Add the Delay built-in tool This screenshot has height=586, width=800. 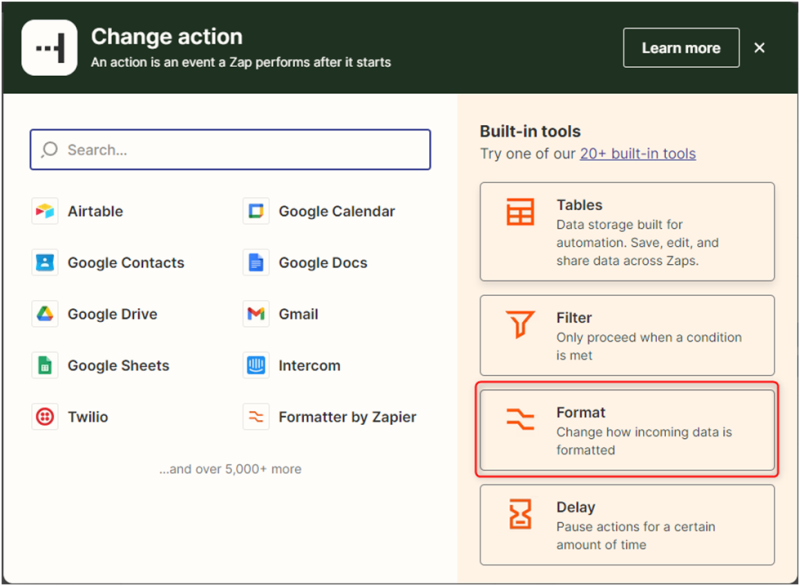(627, 525)
